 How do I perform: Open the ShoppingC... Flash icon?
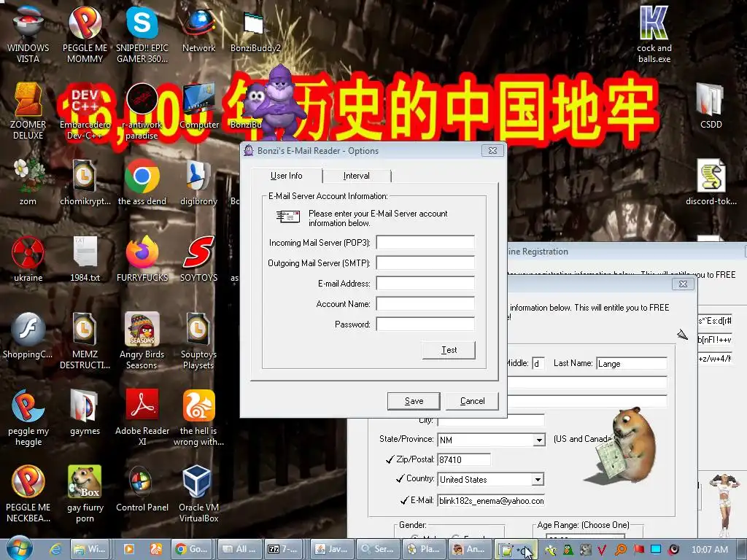pos(28,336)
